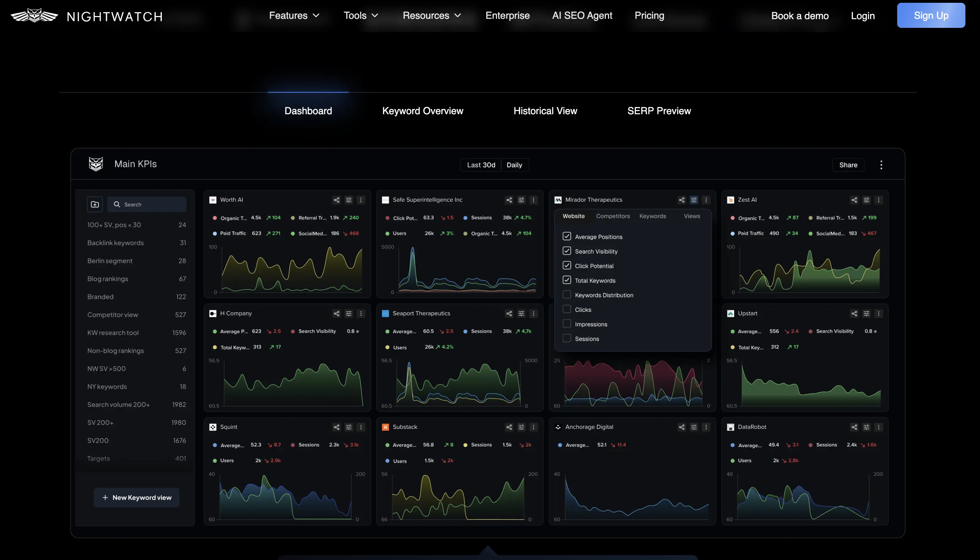Check the Impressions checkbox
This screenshot has width=980, height=560.
coord(567,324)
